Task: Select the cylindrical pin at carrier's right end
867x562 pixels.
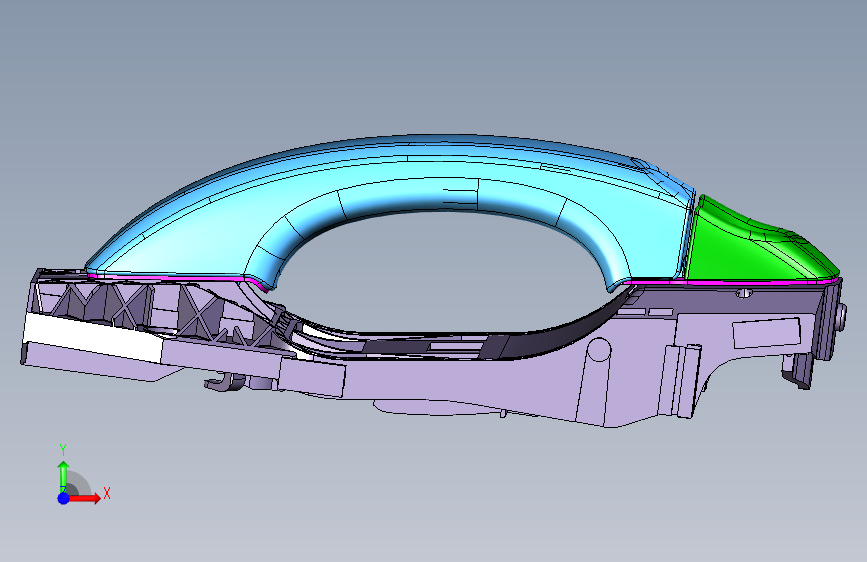Action: 842,319
